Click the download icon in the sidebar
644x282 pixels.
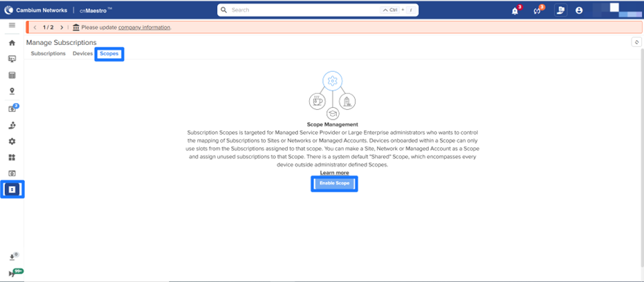pyautogui.click(x=12, y=257)
